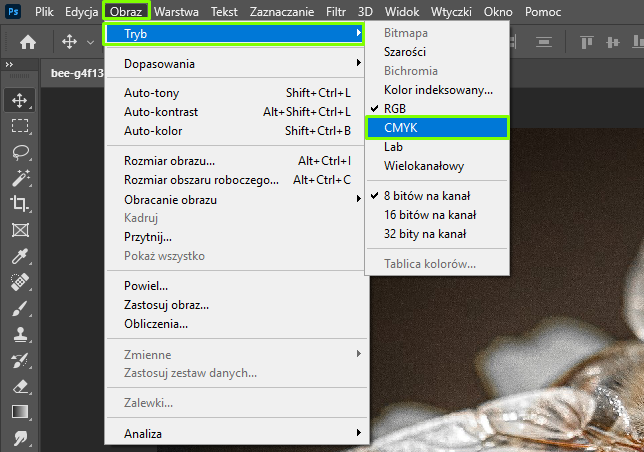Select the Spot Healing Brush tool
Viewport: 644px width, 452px height.
pyautogui.click(x=20, y=282)
